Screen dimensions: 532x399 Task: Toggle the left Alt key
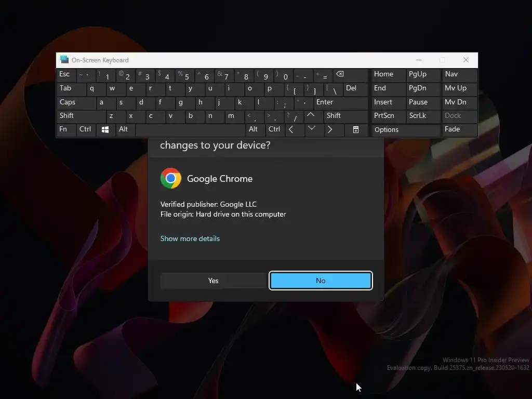click(x=125, y=129)
